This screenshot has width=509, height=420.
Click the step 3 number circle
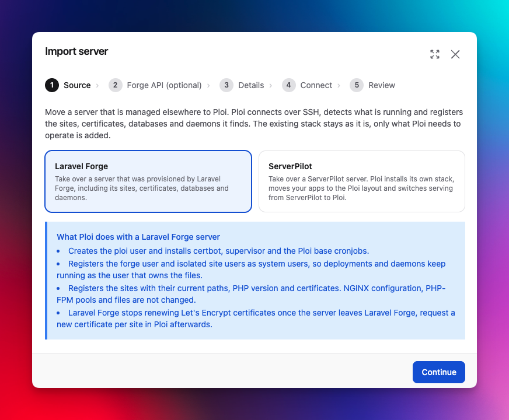(226, 85)
